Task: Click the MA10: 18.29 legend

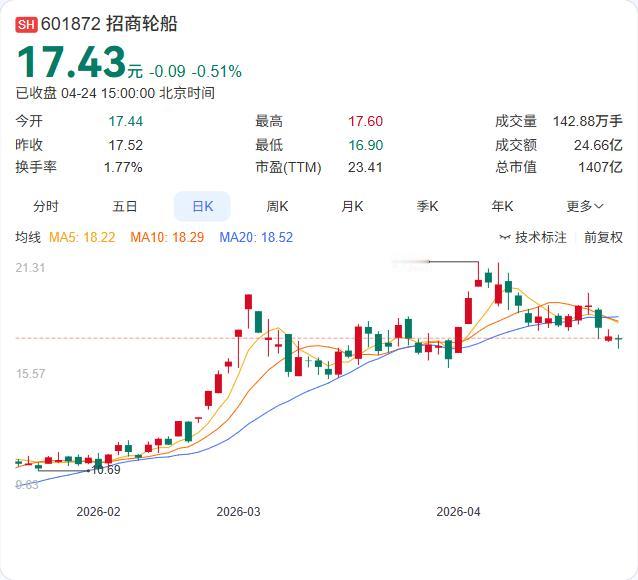Action: 167,237
